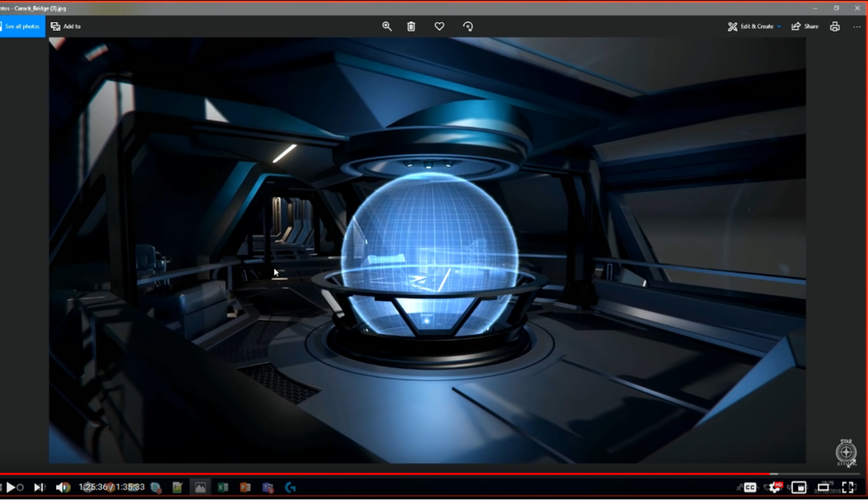This screenshot has height=500, width=868.
Task: Expand the Edit & Create dropdown
Action: (754, 26)
